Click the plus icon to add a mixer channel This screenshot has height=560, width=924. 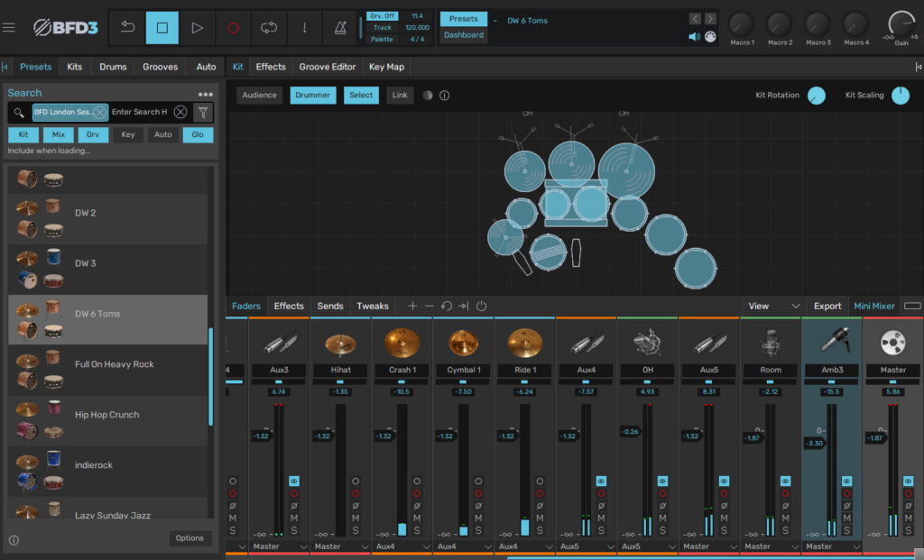[x=412, y=307]
